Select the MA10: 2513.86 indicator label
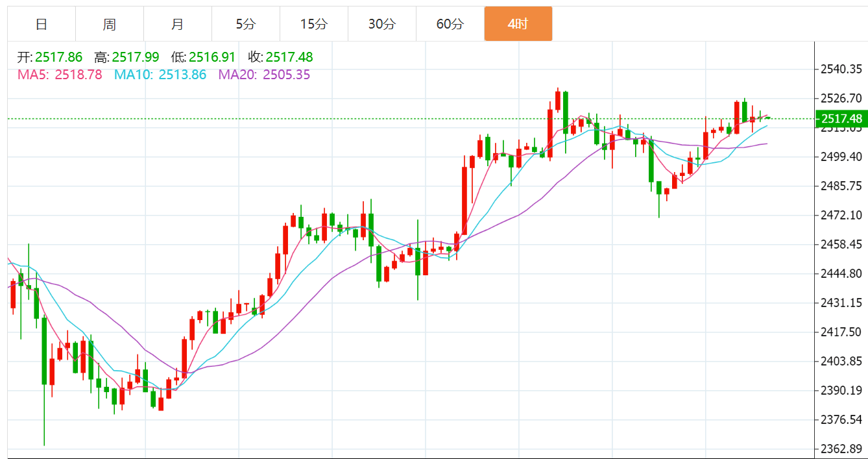 click(x=160, y=75)
